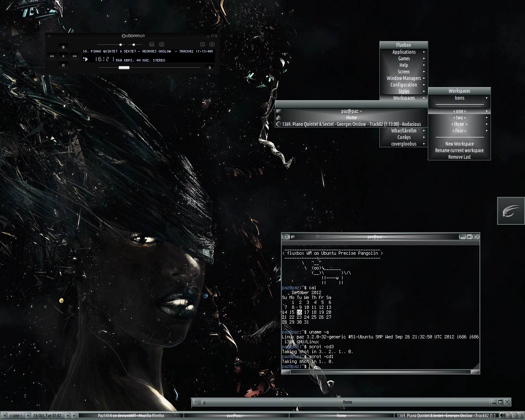
Task: Toggle the Audacious equalizer window
Action: [x=152, y=44]
